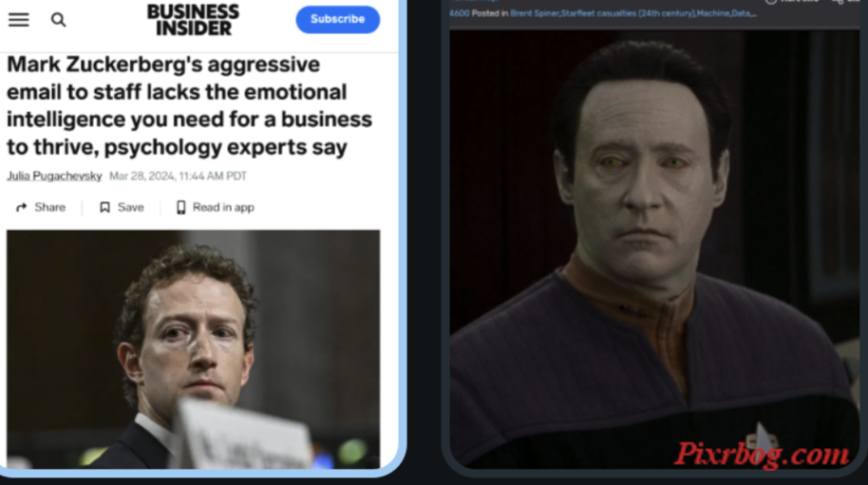Click the Zuckerberg article photo

click(x=193, y=349)
